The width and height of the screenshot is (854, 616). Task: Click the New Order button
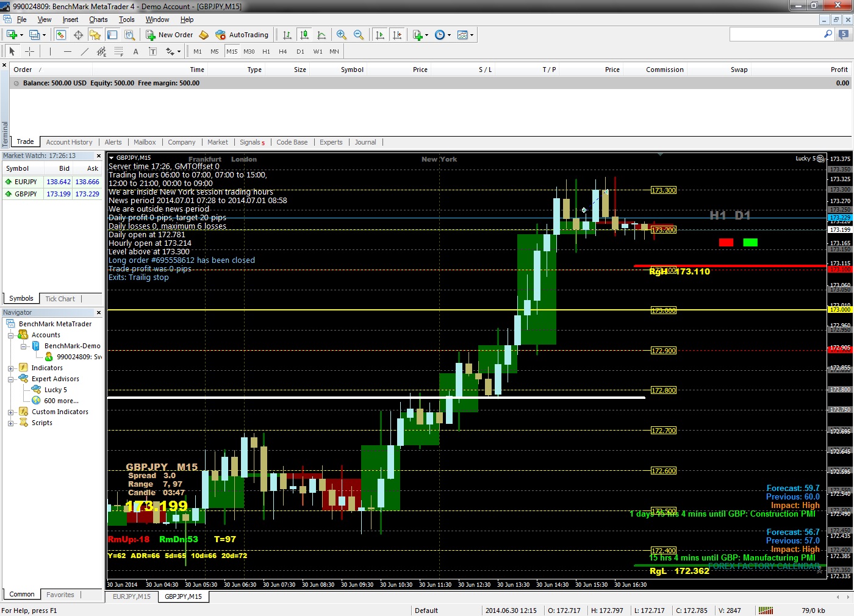click(x=169, y=35)
